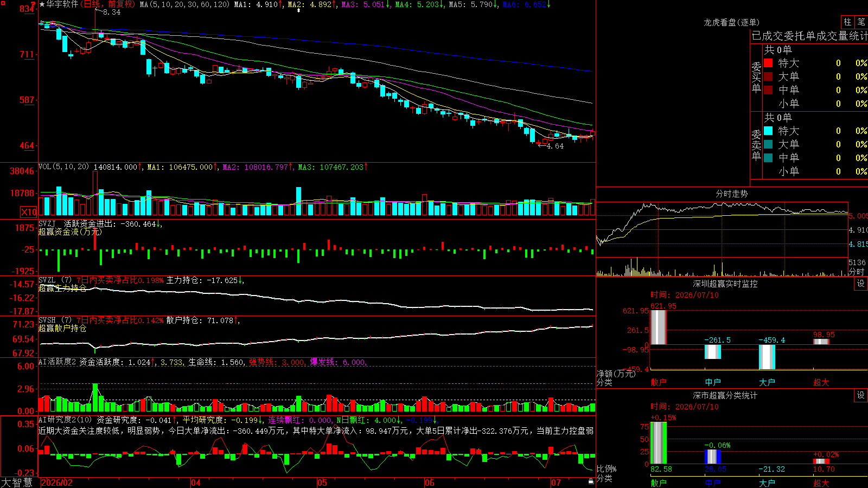Click the 已成交委托单成交量统计 header
The width and height of the screenshot is (868, 488).
point(809,36)
